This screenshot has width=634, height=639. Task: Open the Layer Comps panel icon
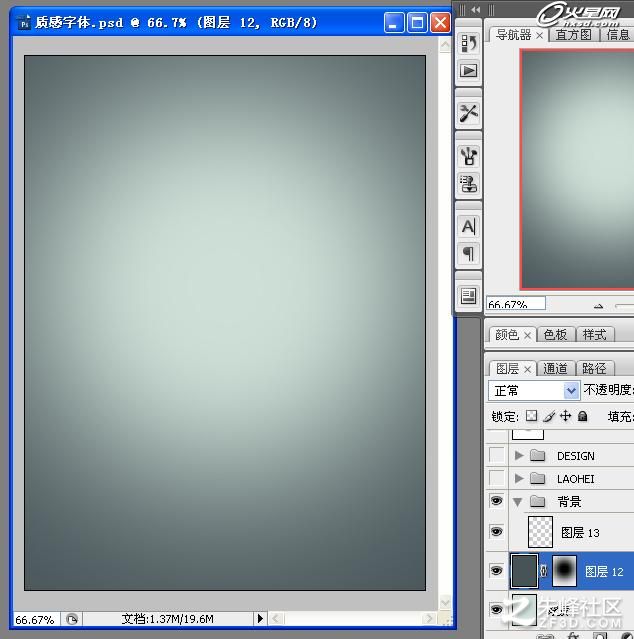click(x=468, y=296)
